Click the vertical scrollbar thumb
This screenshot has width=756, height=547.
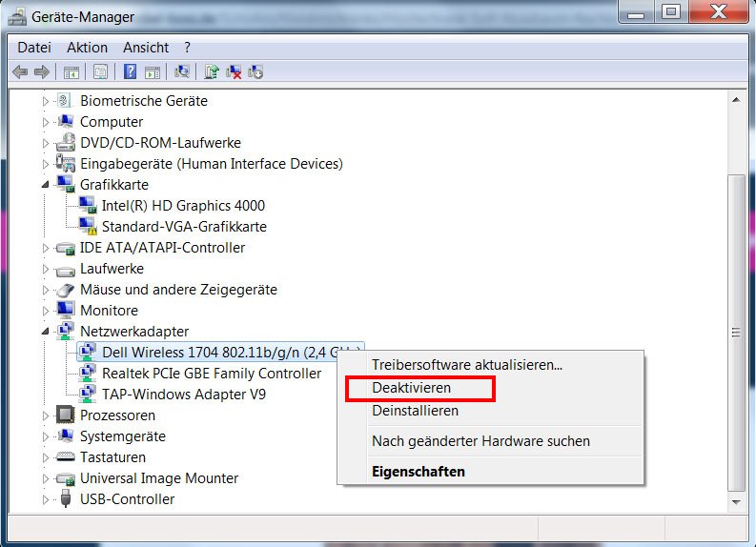coord(736,333)
